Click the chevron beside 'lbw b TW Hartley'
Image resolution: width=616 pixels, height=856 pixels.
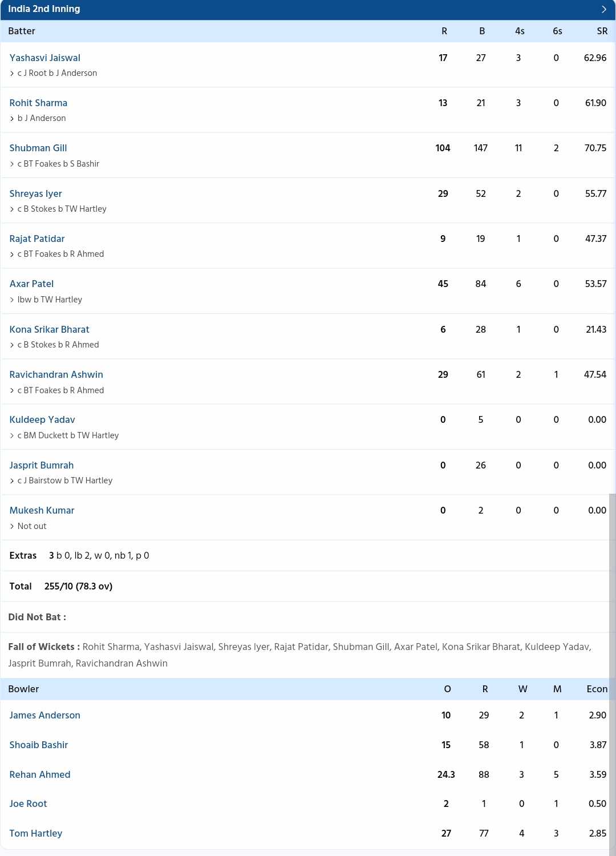click(12, 300)
